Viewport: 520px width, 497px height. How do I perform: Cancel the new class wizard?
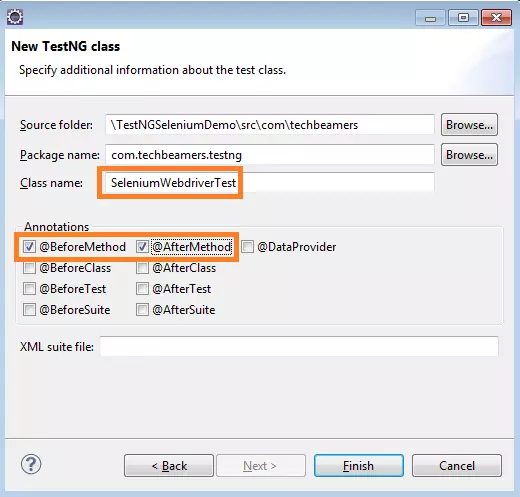(x=457, y=465)
